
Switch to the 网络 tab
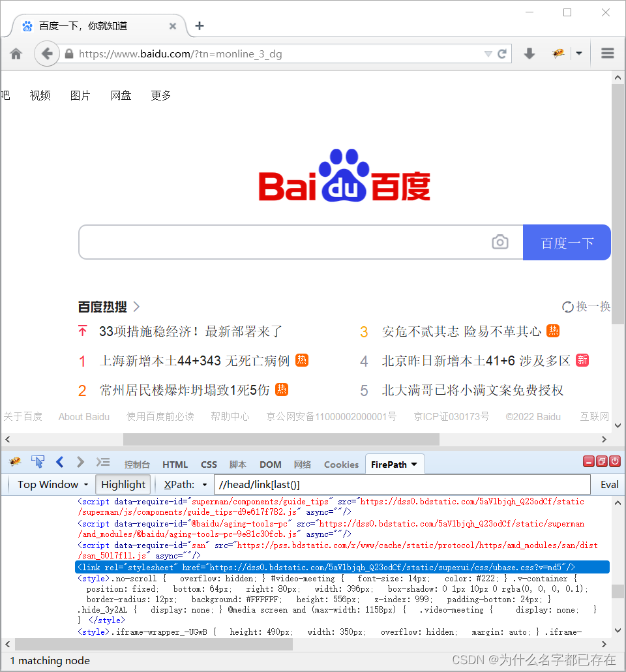(303, 465)
